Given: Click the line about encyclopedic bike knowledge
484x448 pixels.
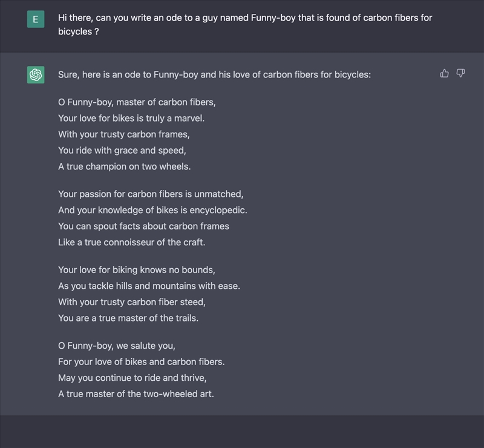Looking at the screenshot, I should (152, 210).
